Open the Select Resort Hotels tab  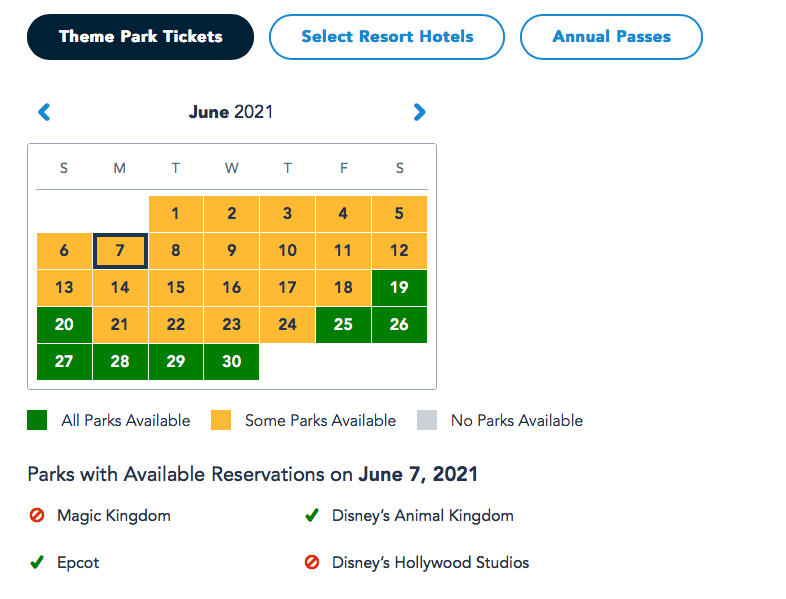tap(387, 37)
